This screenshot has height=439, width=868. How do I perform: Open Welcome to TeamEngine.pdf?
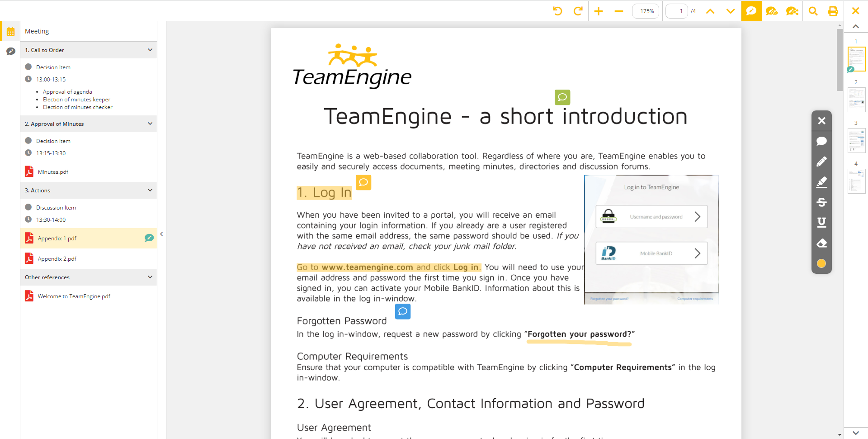click(74, 296)
